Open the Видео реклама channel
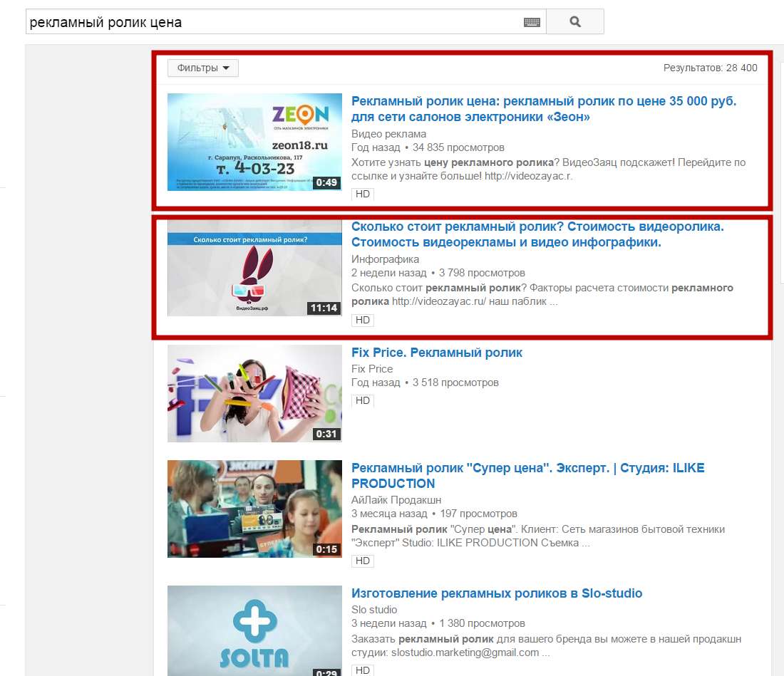This screenshot has height=676, width=784. pyautogui.click(x=388, y=134)
